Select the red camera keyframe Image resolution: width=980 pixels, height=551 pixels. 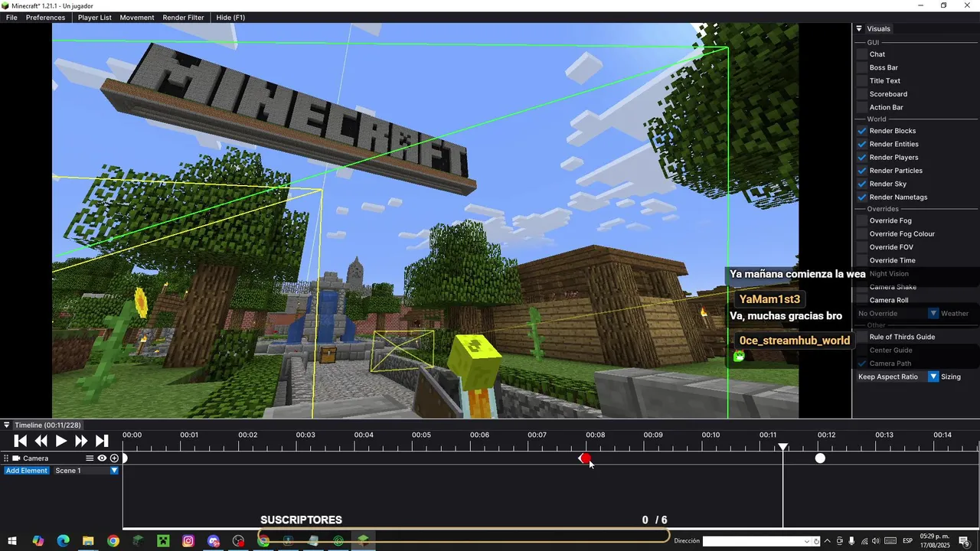(585, 458)
